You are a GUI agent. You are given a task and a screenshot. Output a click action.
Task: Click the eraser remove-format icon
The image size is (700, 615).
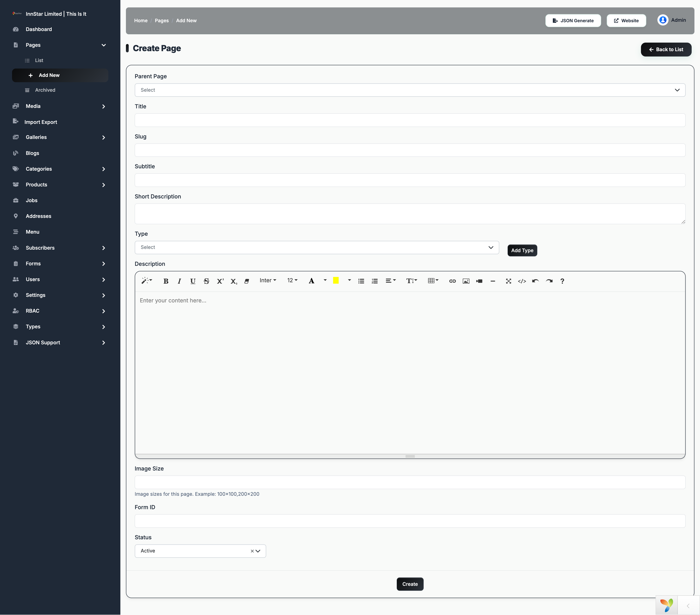(x=247, y=281)
